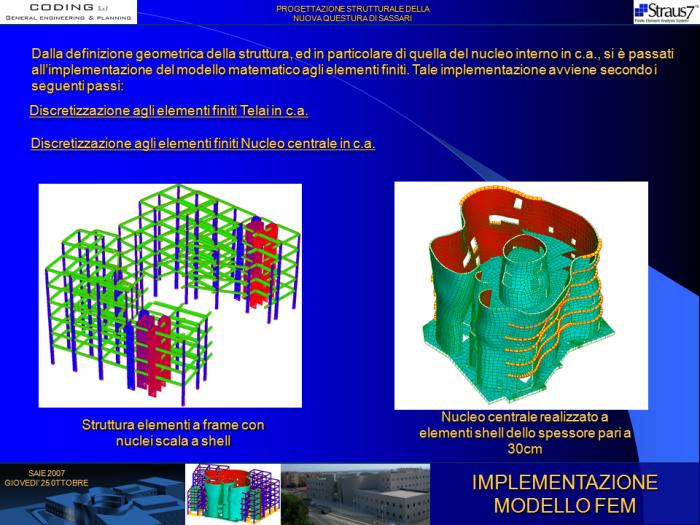
Task: Click the building photo in the footer
Action: point(370,494)
